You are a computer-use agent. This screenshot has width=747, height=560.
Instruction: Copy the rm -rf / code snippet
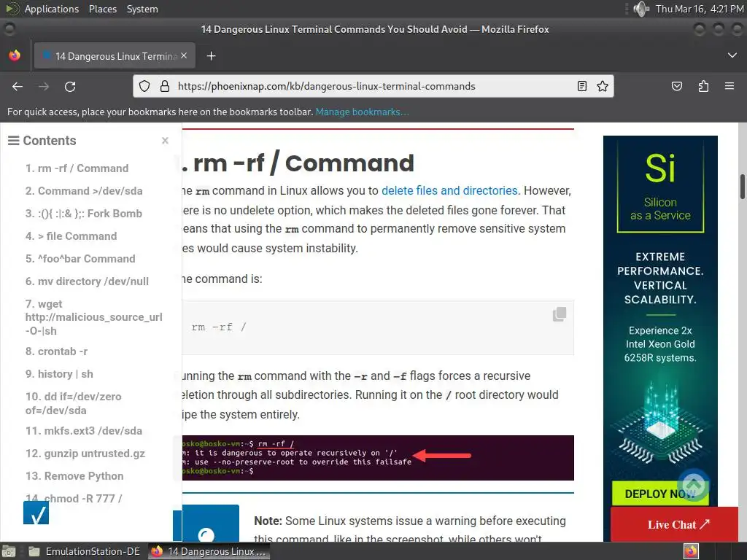point(560,314)
